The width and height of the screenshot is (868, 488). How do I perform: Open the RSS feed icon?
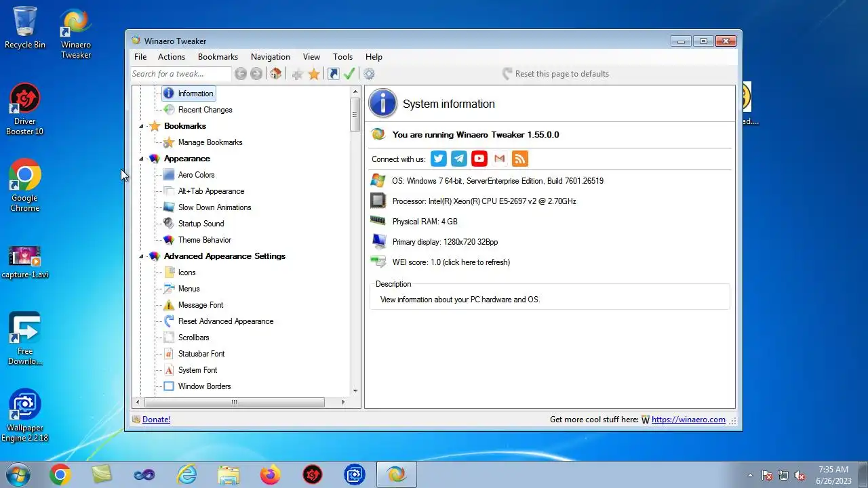(x=520, y=159)
